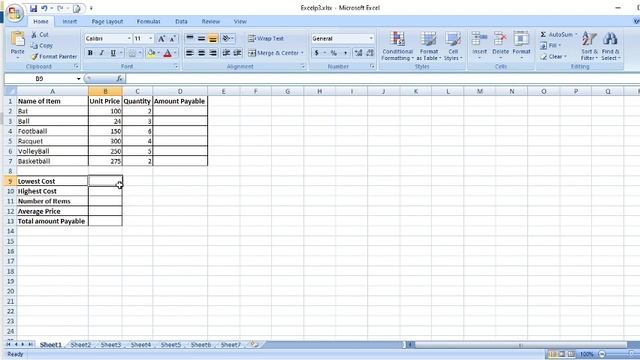Screen dimensions: 640x360
Task: Click the Name Box showing B9
Action: tap(40, 78)
